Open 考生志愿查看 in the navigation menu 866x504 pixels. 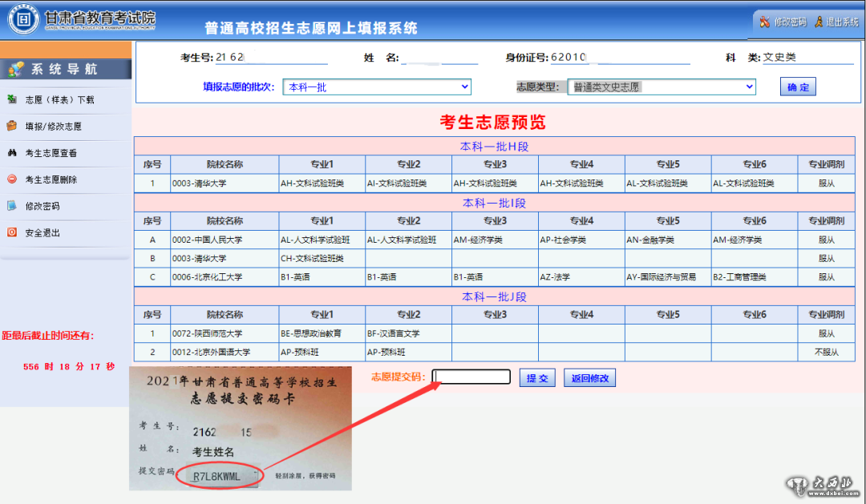pyautogui.click(x=51, y=153)
